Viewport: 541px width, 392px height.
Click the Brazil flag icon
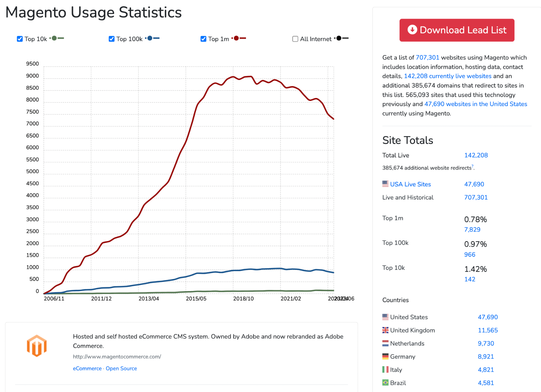pyautogui.click(x=385, y=383)
